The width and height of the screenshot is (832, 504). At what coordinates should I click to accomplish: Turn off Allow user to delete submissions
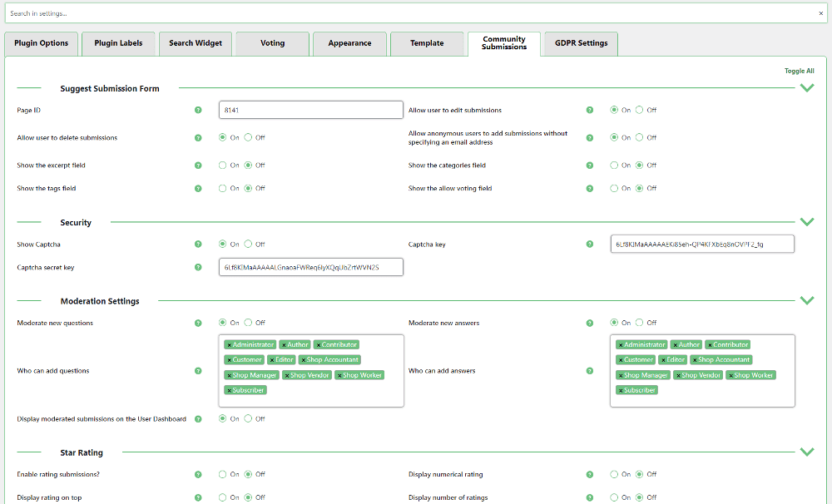point(248,138)
